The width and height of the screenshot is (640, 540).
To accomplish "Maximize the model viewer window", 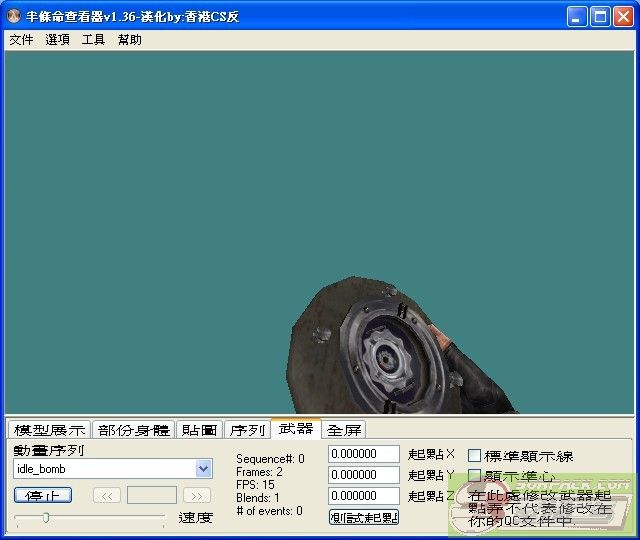I will [600, 16].
